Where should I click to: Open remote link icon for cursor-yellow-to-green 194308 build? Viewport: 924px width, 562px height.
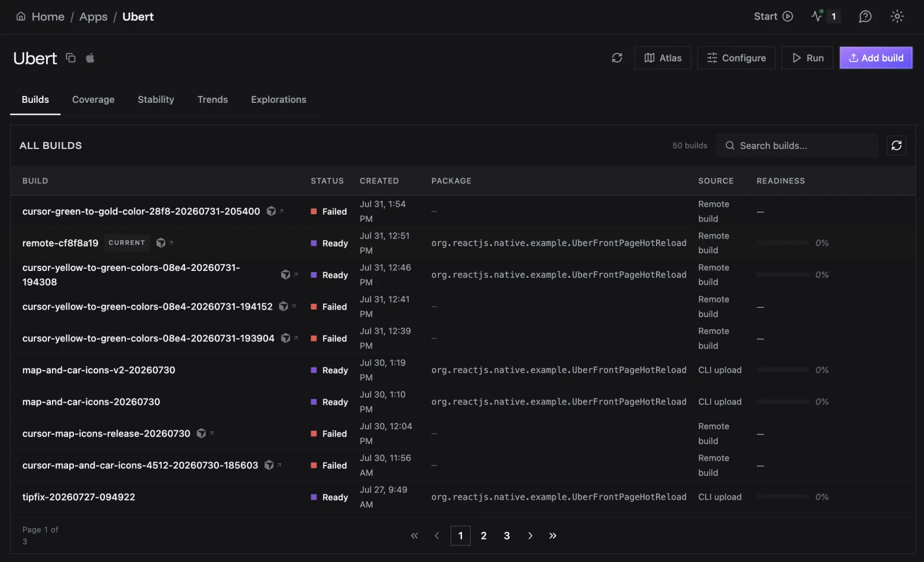(x=289, y=275)
